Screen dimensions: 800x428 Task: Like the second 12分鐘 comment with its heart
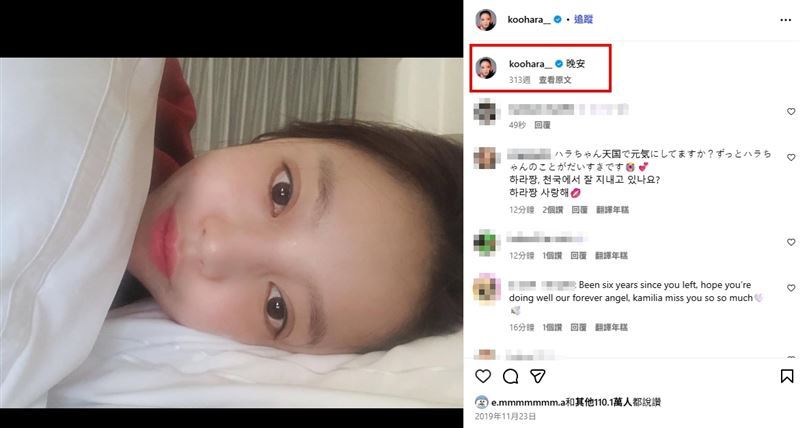[x=791, y=242]
